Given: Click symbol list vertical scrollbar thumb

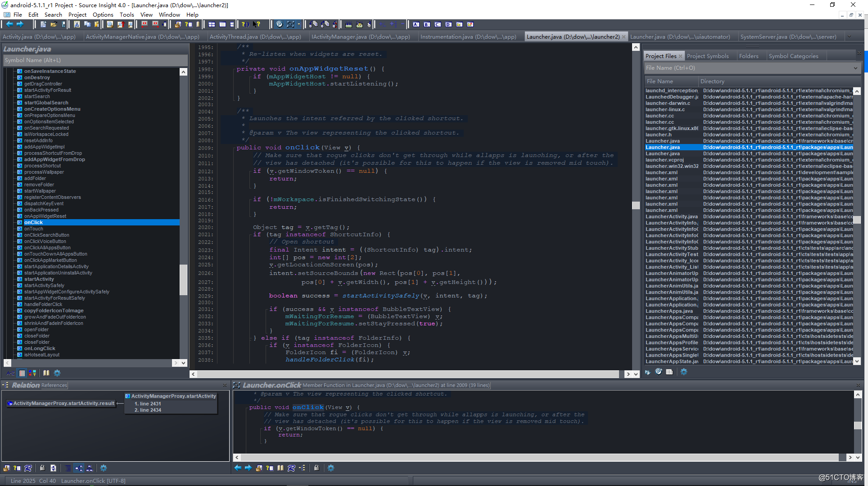Looking at the screenshot, I should (x=183, y=280).
